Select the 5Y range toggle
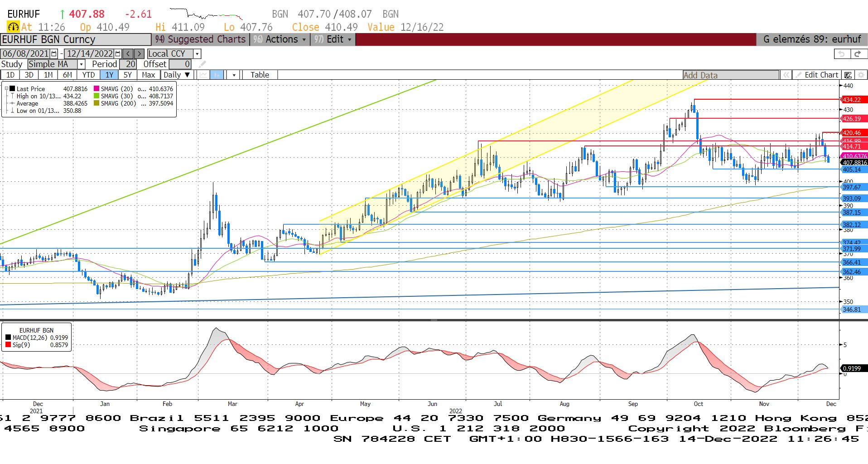 click(x=128, y=75)
